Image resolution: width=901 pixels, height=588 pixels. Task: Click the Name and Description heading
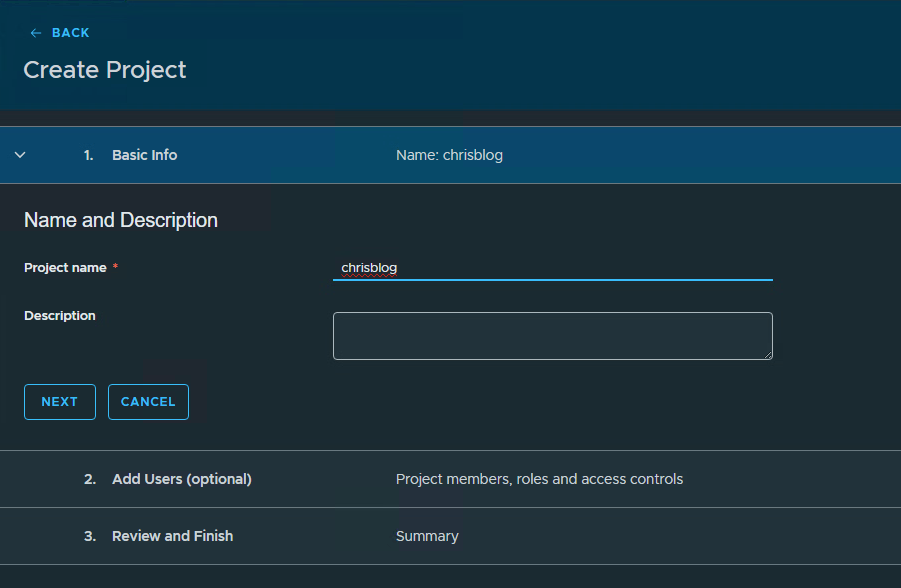(x=121, y=220)
